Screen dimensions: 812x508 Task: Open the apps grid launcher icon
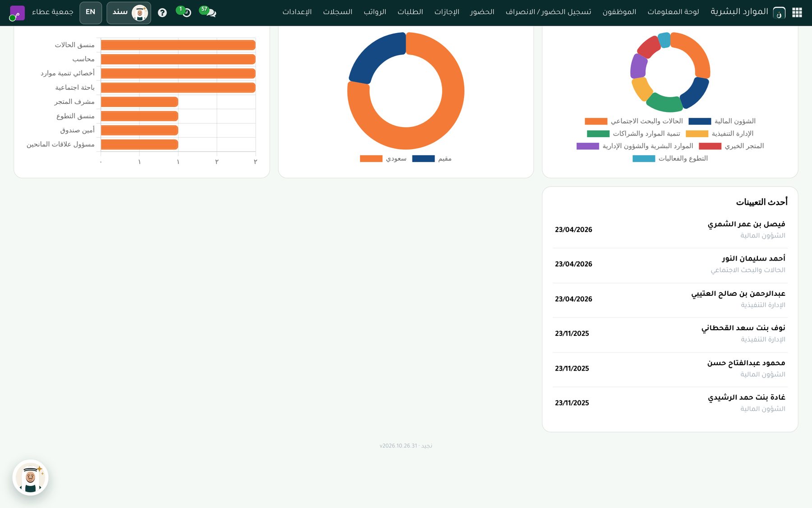[797, 13]
